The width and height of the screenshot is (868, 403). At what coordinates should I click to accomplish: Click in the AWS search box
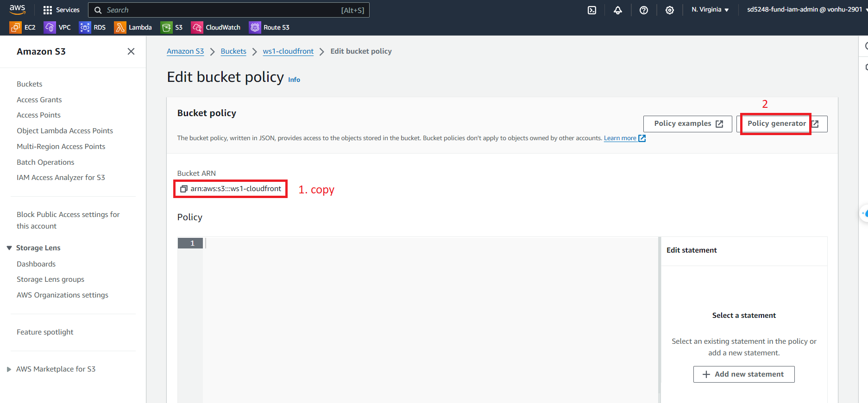[x=222, y=10]
